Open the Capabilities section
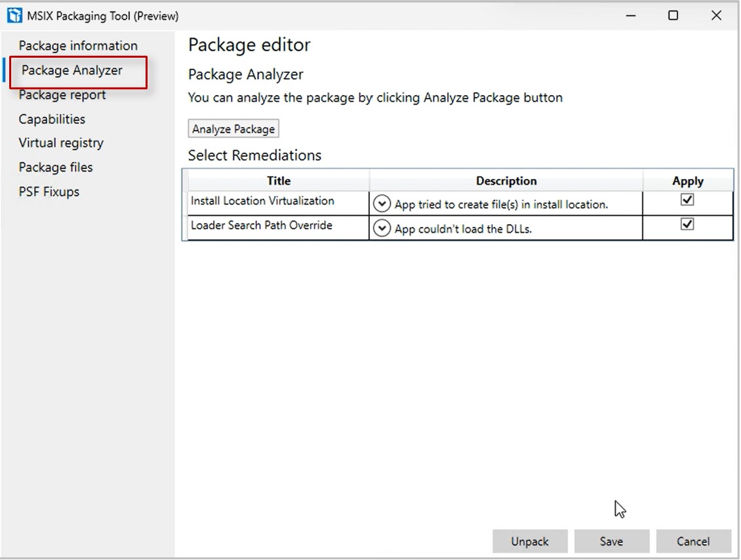This screenshot has height=560, width=741. pos(52,119)
